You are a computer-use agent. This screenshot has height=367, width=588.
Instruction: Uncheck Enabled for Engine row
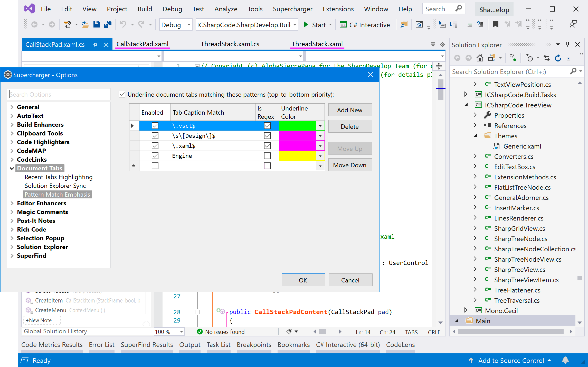[x=155, y=156]
